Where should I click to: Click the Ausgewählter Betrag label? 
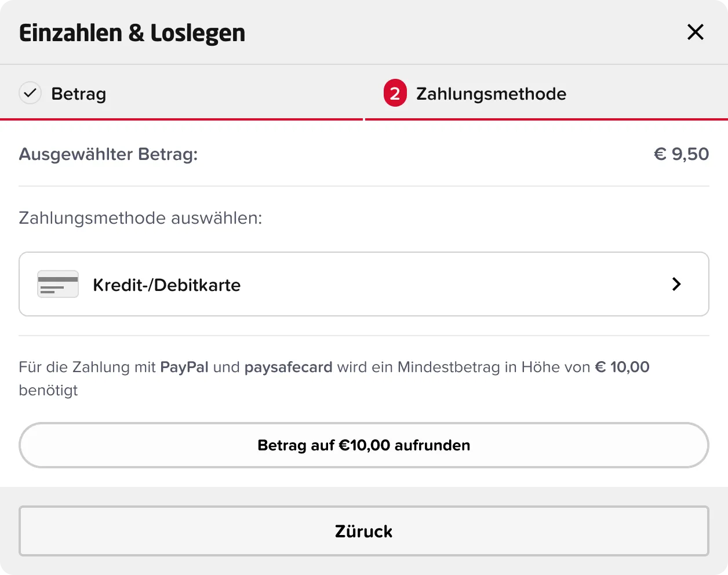pos(108,154)
